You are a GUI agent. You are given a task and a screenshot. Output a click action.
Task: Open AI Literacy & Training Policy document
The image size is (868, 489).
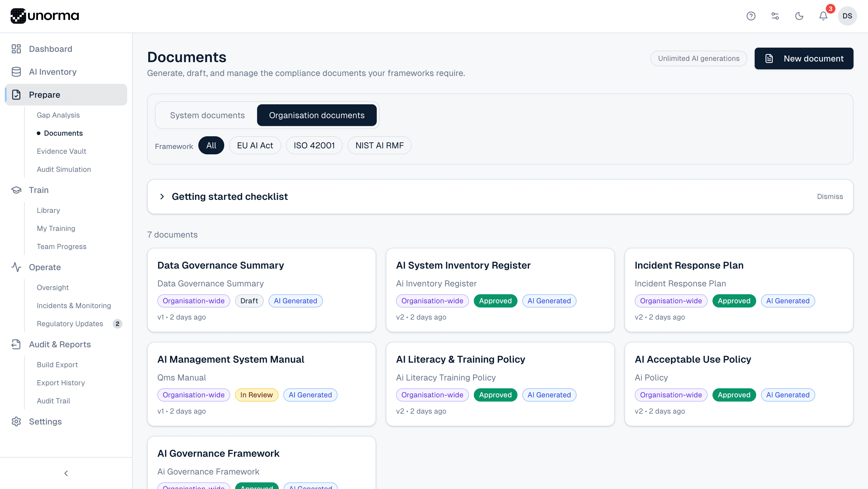point(500,384)
